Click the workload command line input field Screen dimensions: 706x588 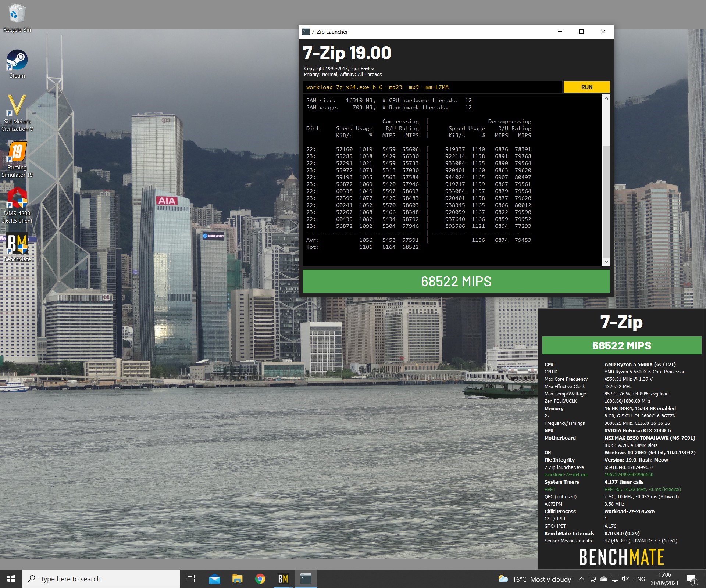[432, 87]
